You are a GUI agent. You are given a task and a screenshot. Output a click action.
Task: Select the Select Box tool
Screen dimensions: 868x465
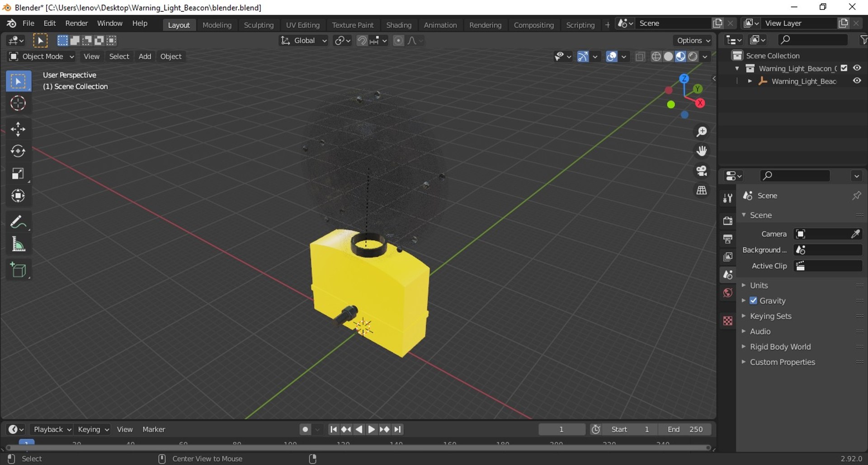point(19,81)
